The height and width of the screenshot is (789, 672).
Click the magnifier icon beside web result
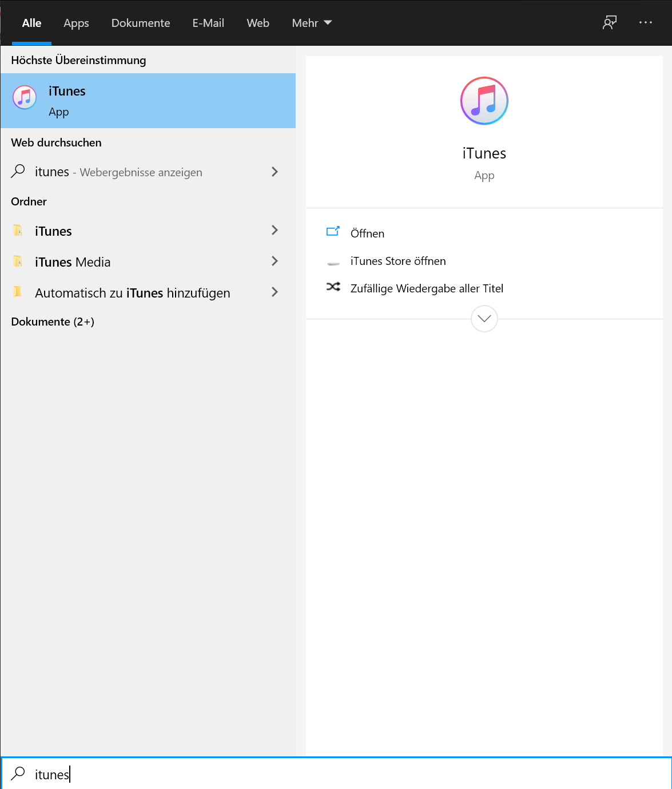point(18,171)
